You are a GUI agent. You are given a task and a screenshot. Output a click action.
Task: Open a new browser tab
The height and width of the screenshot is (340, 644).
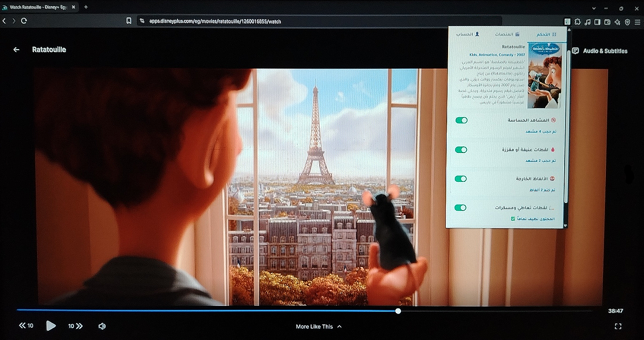86,8
